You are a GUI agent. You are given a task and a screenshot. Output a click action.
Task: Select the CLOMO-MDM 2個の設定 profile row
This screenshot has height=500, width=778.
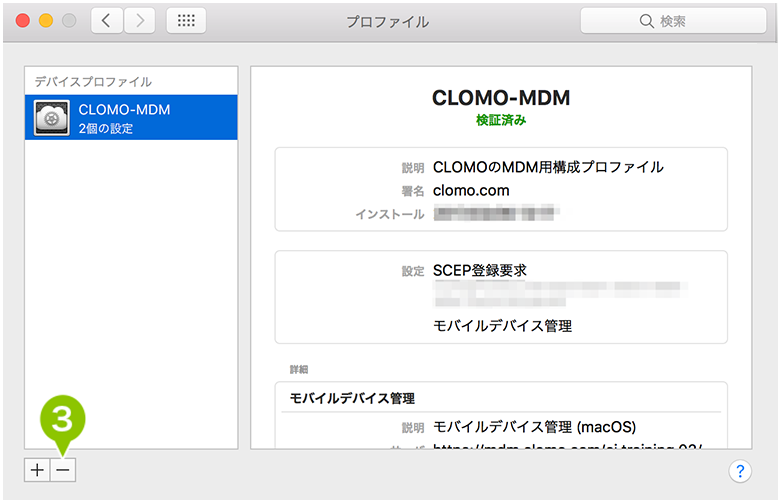pyautogui.click(x=131, y=118)
